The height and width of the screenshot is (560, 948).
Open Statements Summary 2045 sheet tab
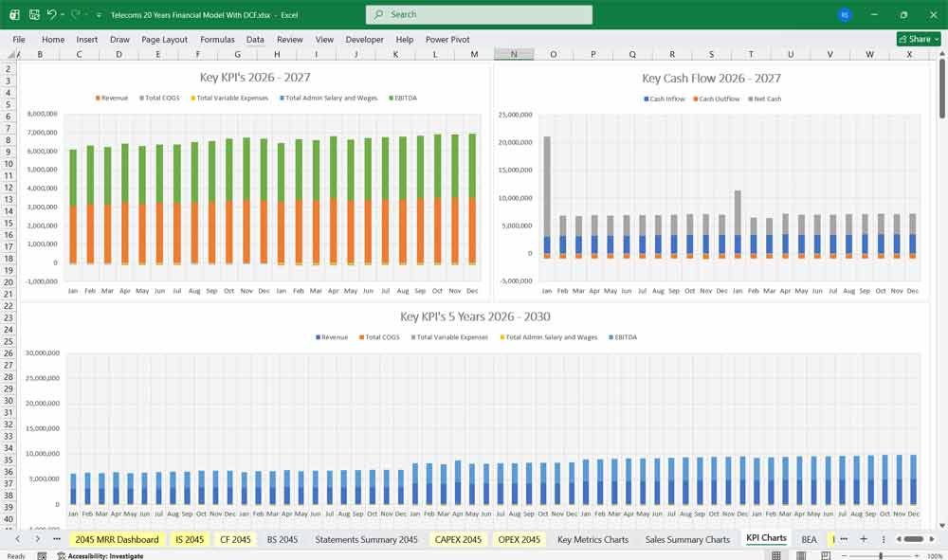click(x=366, y=539)
